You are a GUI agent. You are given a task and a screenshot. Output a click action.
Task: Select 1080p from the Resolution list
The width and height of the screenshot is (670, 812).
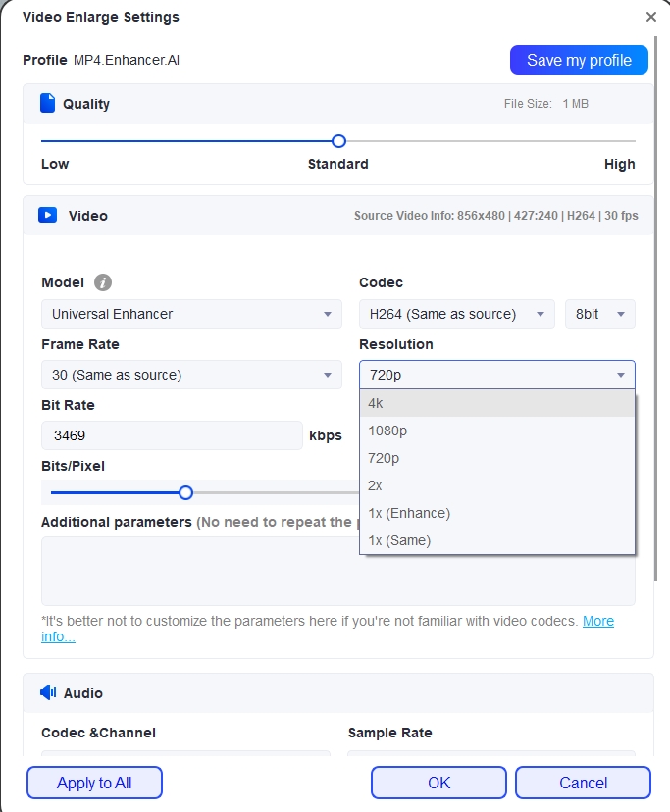click(x=441, y=431)
